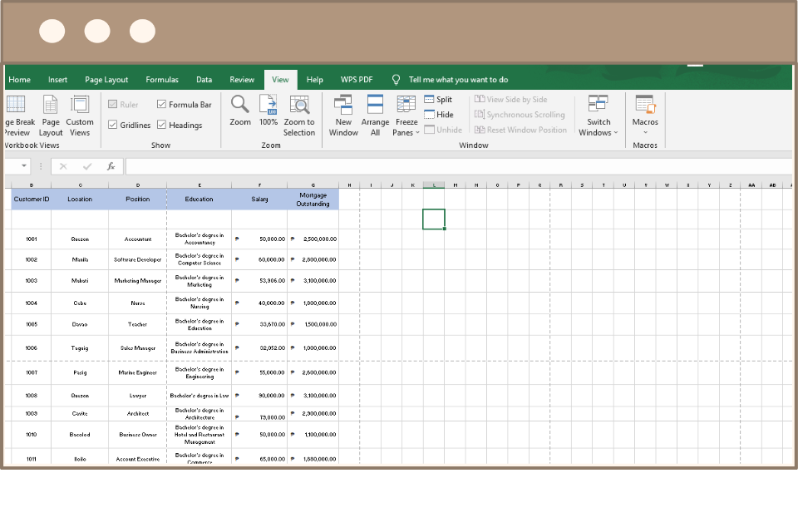Open the Macros dropdown
This screenshot has width=798, height=532.
645,115
